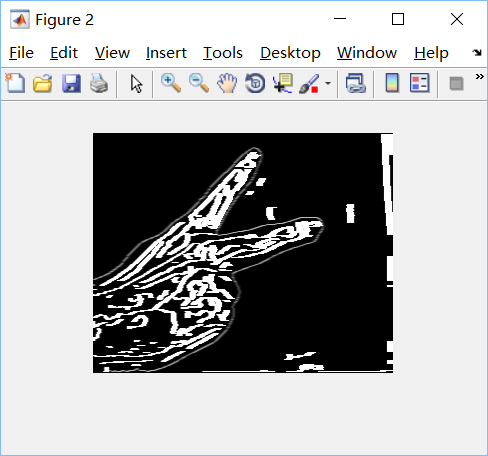
Task: Print the figure using the printer icon
Action: [99, 83]
